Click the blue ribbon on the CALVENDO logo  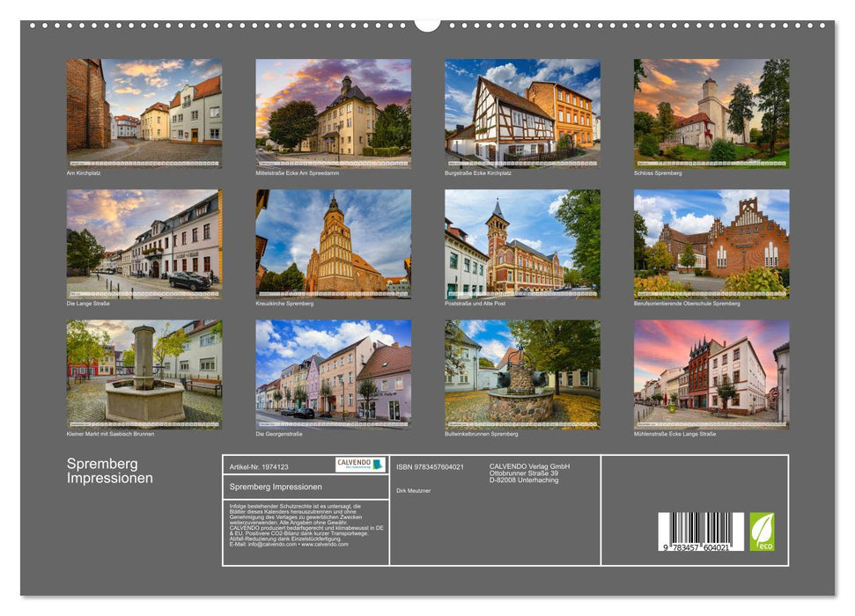pos(379,466)
